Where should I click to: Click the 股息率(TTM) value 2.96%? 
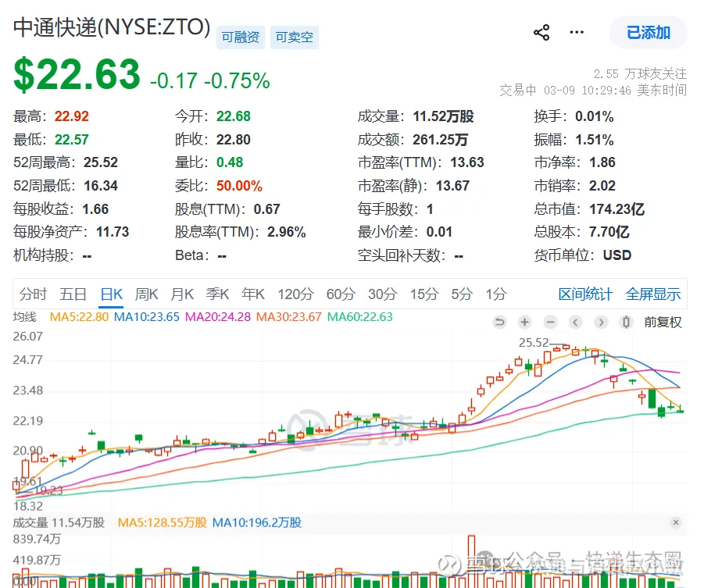tap(287, 232)
